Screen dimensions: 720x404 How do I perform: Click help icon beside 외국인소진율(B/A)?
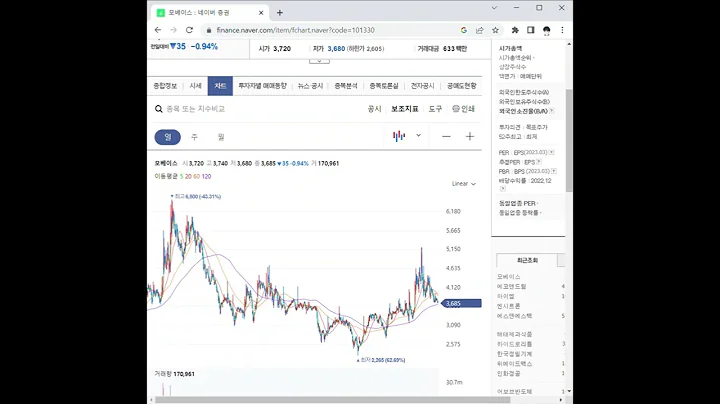tap(551, 111)
